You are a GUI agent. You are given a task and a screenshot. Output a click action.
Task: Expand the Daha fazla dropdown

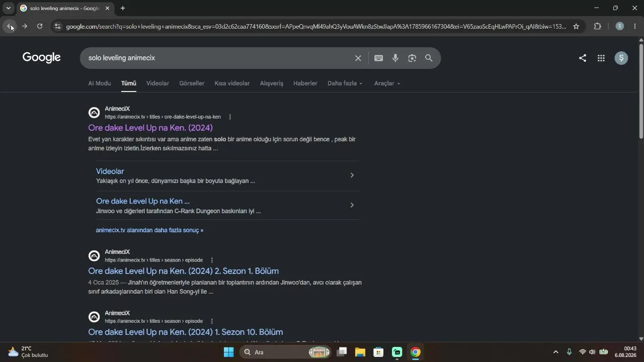(x=345, y=83)
